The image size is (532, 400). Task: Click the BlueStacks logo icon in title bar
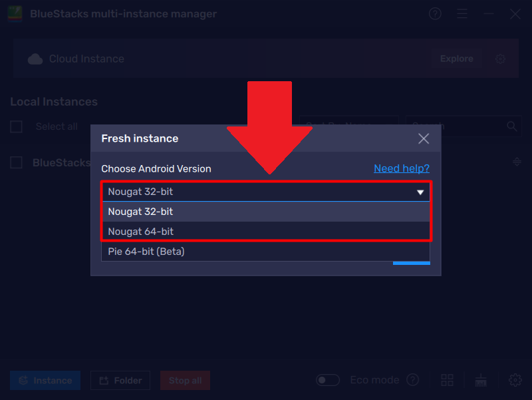pyautogui.click(x=15, y=13)
